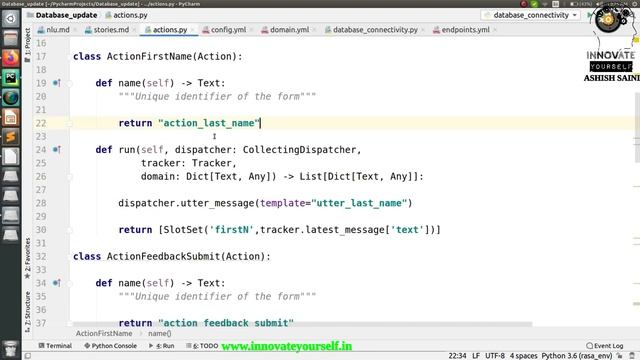This screenshot has width=640, height=360.
Task: Change the LF line separator in status bar
Action: [x=476, y=356]
